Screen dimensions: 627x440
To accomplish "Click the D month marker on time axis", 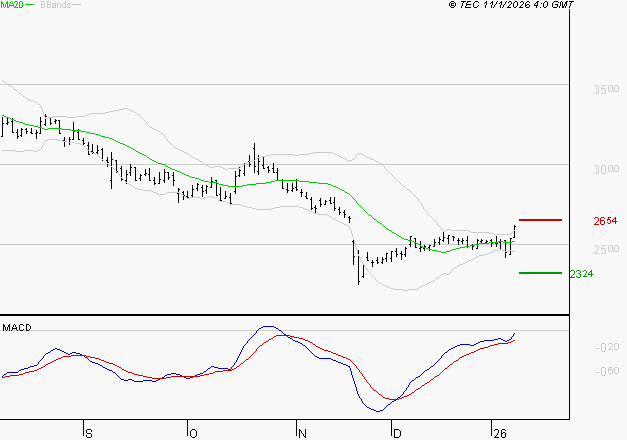I will (x=397, y=434).
